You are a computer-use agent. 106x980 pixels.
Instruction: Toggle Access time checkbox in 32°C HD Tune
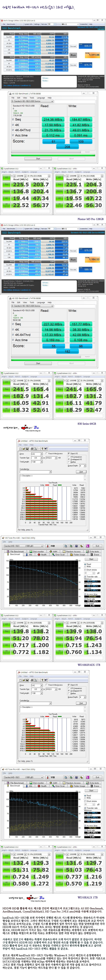85,826
